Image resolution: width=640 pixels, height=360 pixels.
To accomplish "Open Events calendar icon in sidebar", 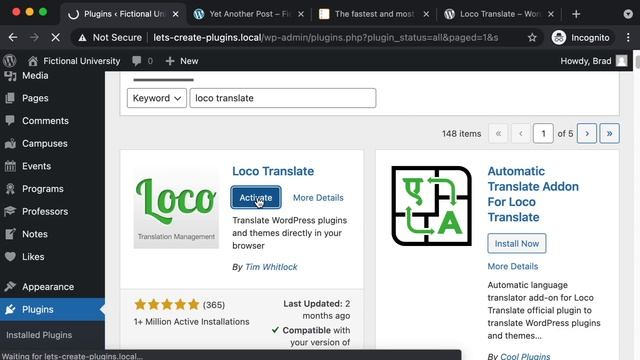I will 10,166.
